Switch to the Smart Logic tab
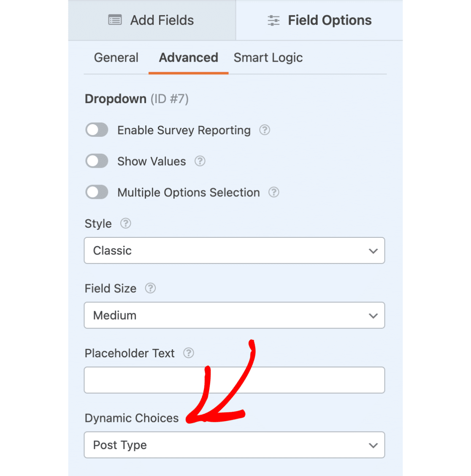Viewport: 471px width, 476px height. point(268,57)
